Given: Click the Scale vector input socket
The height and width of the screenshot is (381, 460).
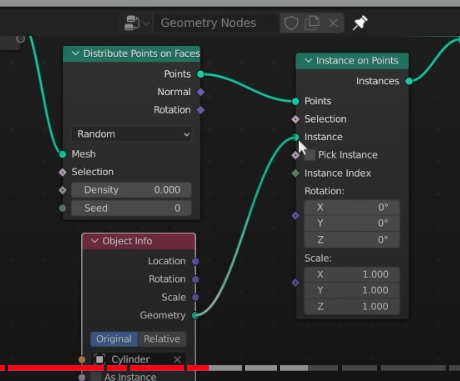Looking at the screenshot, I should (x=296, y=283).
